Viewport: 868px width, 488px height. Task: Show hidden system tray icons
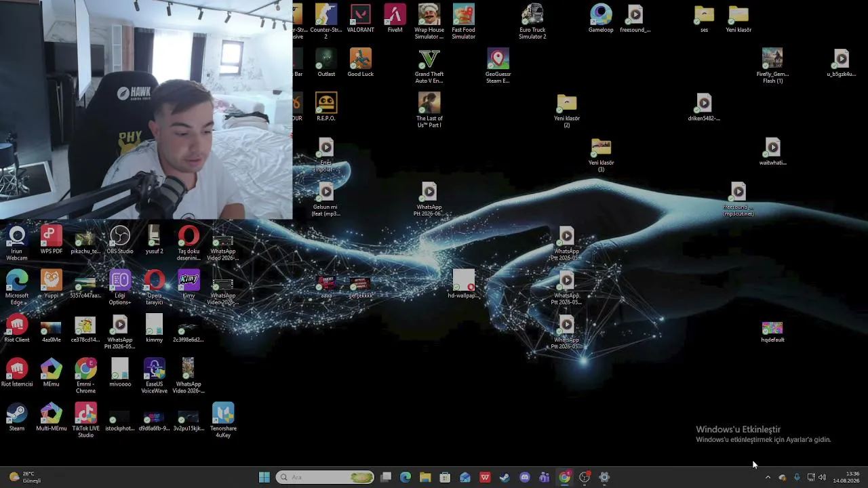[768, 477]
